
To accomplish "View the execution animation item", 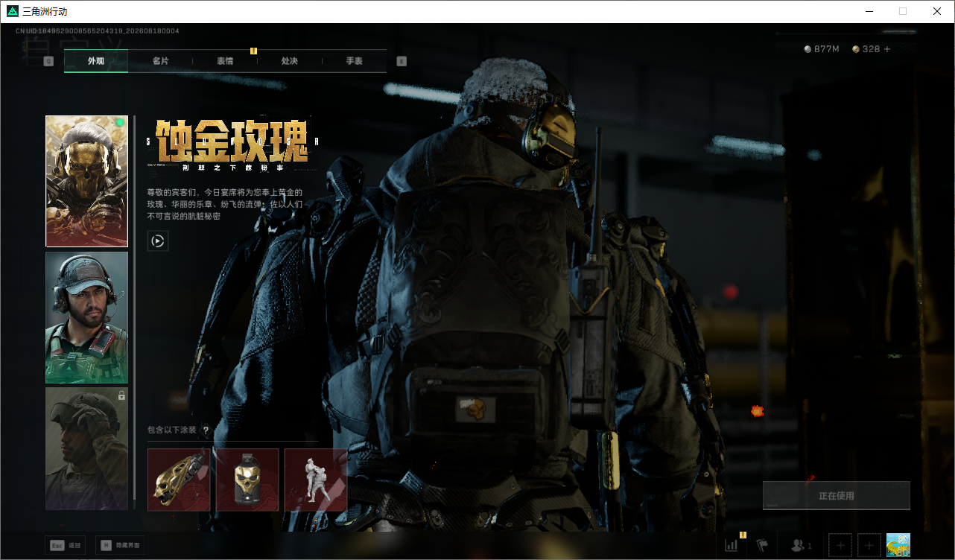I will [316, 480].
